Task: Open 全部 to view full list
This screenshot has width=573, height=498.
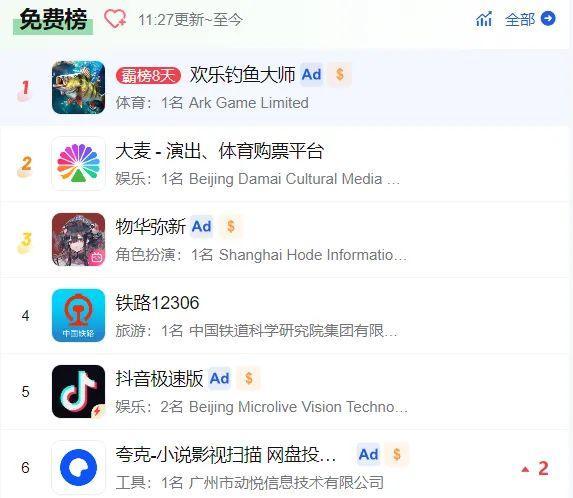Action: click(x=519, y=19)
